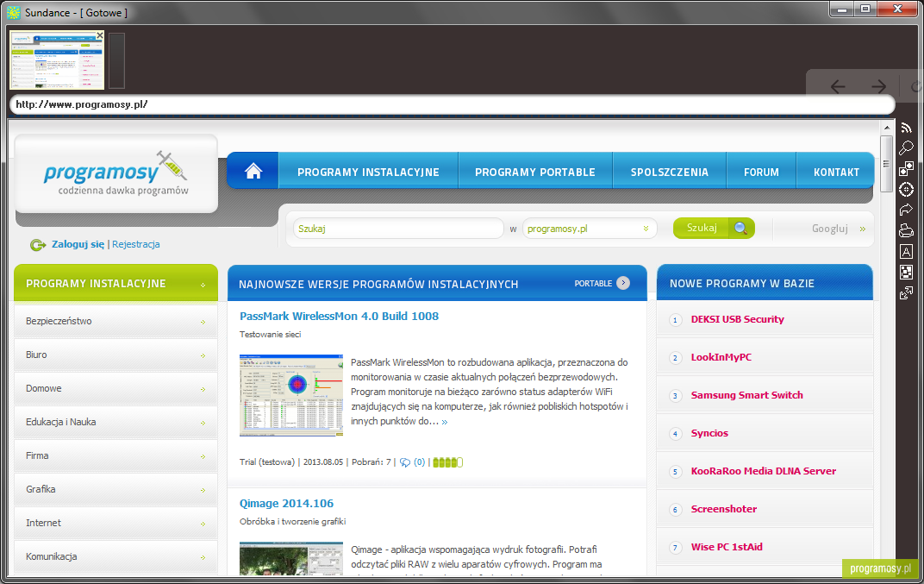Expand Firma category
924x584 pixels.
(x=116, y=456)
